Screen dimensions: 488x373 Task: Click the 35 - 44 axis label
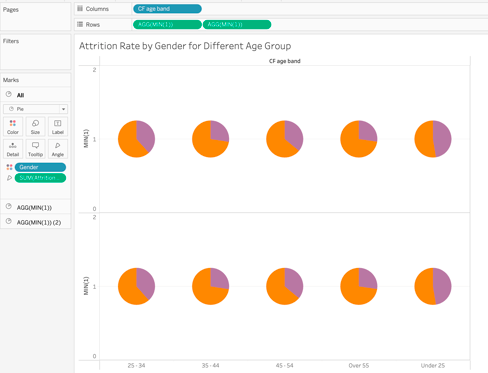pyautogui.click(x=210, y=365)
